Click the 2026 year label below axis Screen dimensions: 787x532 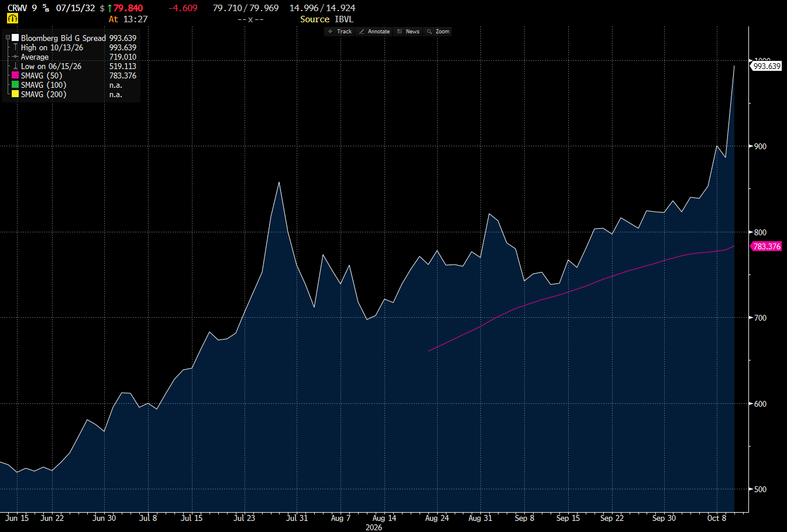click(374, 527)
